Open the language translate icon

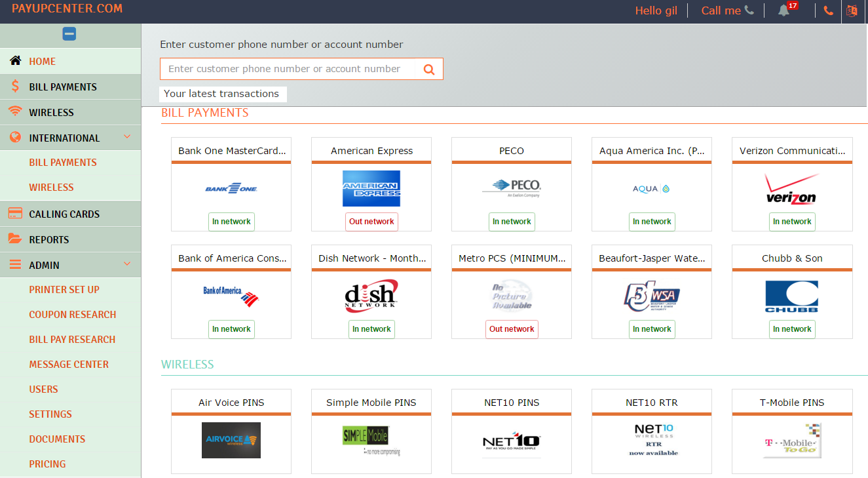tap(852, 10)
